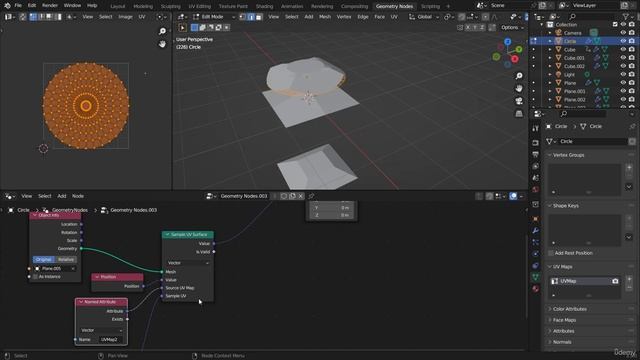The width and height of the screenshot is (640, 360).
Task: Click X axis on navigation gizmo
Action: click(515, 59)
